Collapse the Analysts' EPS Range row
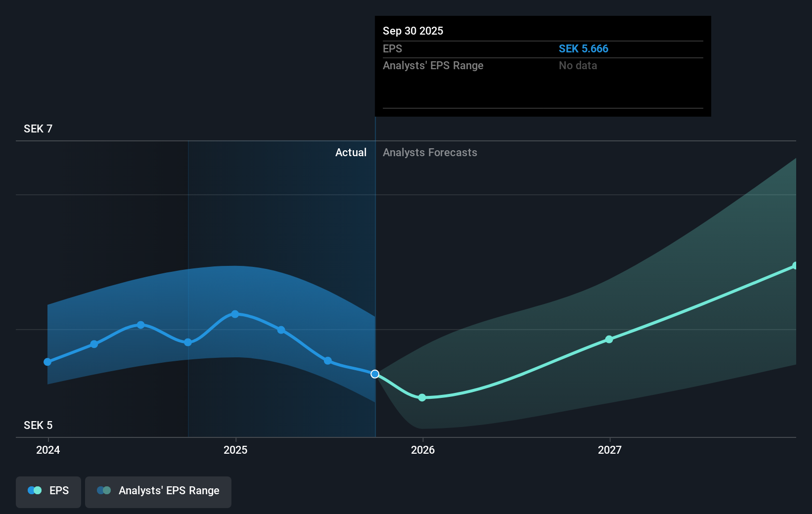 [433, 65]
